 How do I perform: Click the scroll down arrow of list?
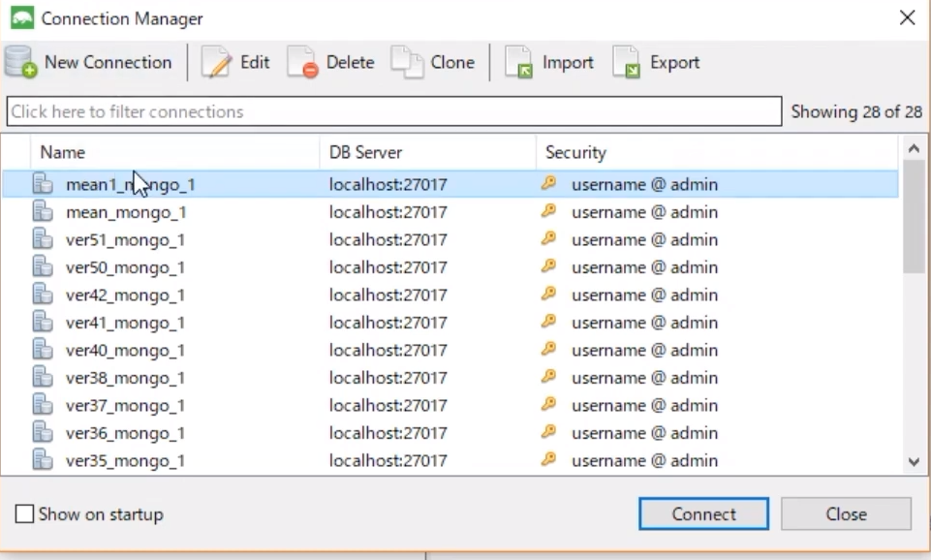tap(914, 461)
